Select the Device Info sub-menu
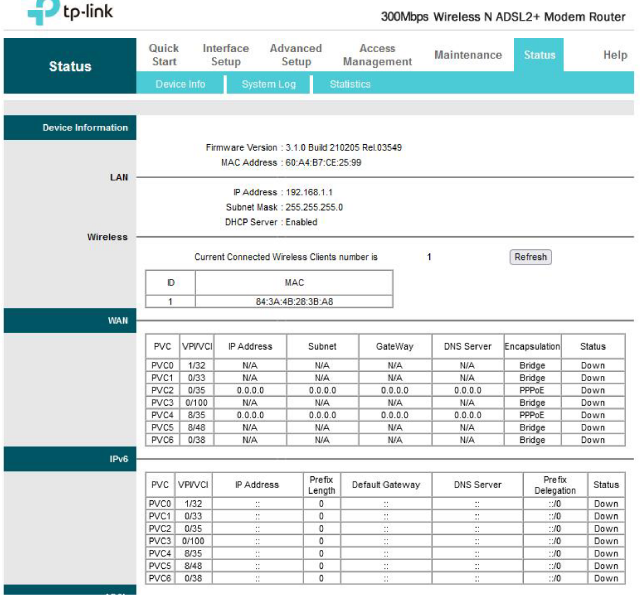Image resolution: width=640 pixels, height=602 pixels. 180,85
